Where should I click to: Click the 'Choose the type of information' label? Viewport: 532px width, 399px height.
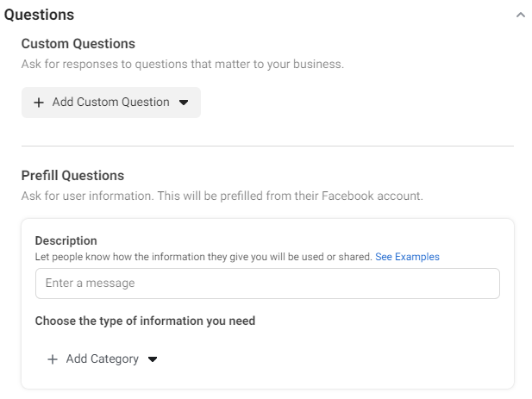(145, 321)
